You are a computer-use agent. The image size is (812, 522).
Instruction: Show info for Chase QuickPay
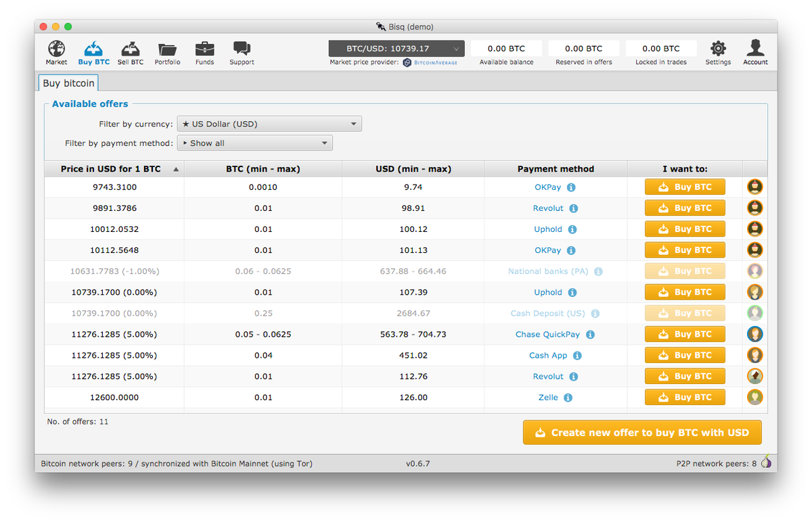[590, 335]
